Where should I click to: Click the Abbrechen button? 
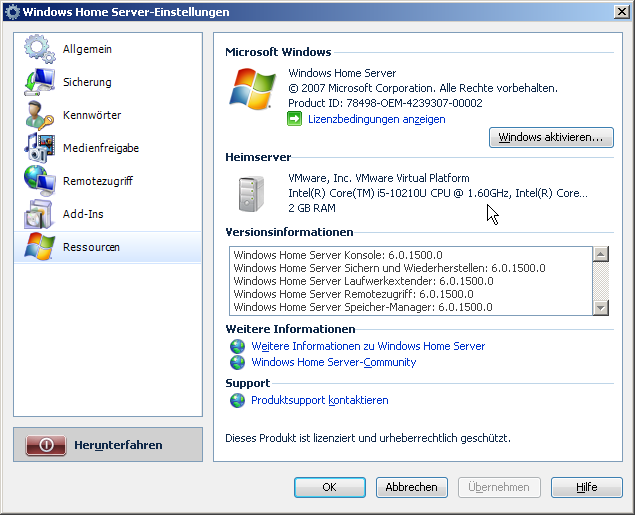(411, 487)
